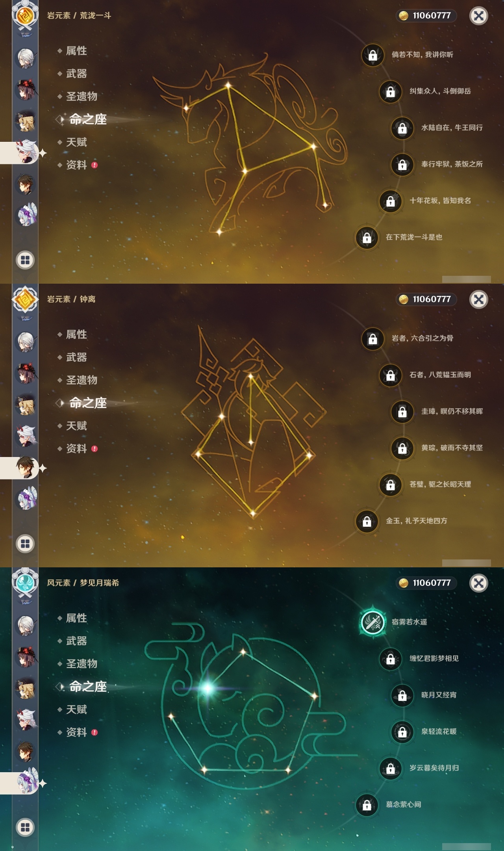This screenshot has height=851, width=504.
Task: Open the 属性 tab in the top panel
Action: pyautogui.click(x=76, y=51)
